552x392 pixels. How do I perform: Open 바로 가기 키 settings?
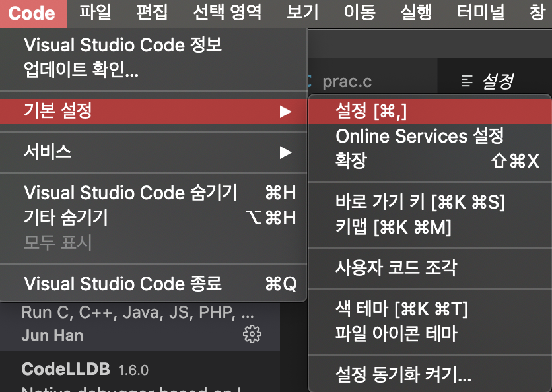(430, 202)
